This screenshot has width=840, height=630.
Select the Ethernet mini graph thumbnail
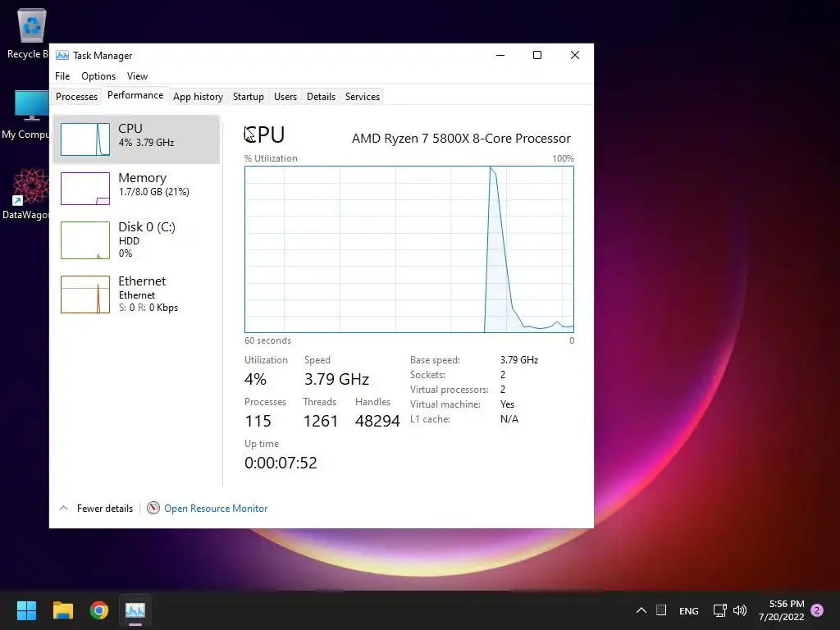tap(85, 294)
